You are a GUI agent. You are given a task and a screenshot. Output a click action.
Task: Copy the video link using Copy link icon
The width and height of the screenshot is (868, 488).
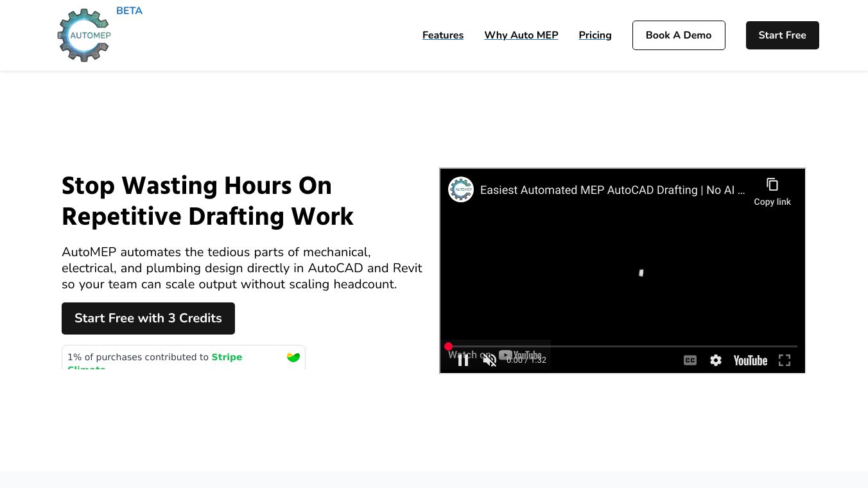click(x=772, y=191)
